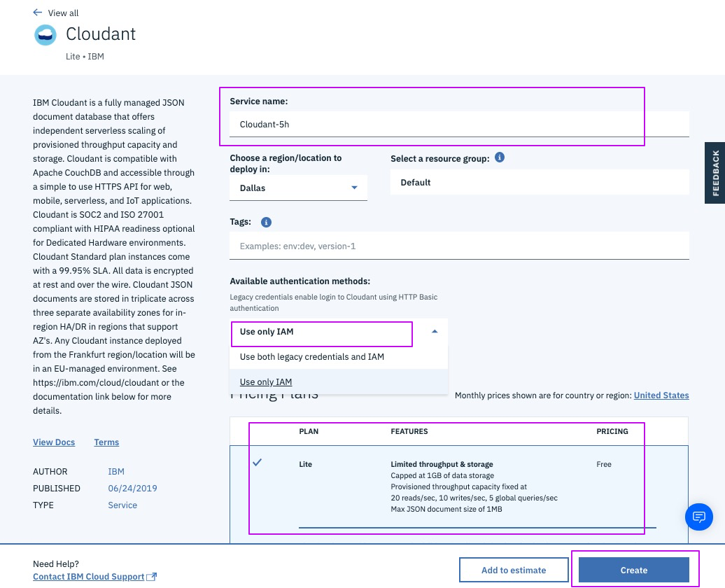
Task: Click the back arrow next to View all
Action: pyautogui.click(x=38, y=13)
